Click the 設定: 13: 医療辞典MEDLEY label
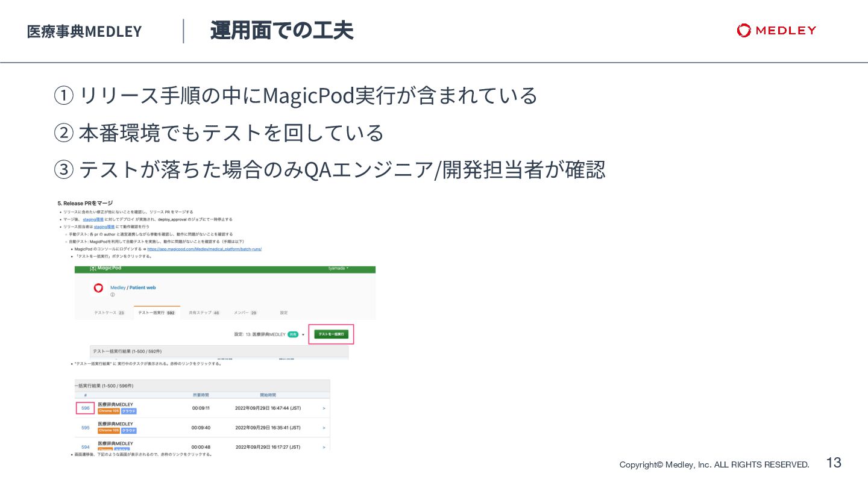The image size is (868, 488). pos(259,334)
